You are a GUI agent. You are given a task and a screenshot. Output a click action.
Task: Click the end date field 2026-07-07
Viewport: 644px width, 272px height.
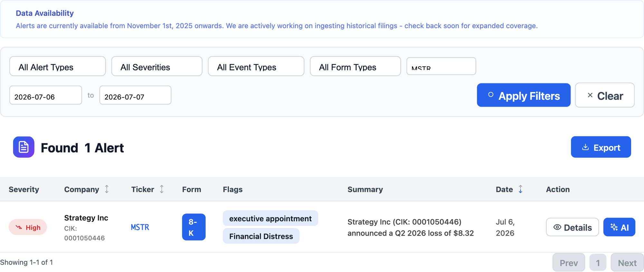tap(135, 95)
